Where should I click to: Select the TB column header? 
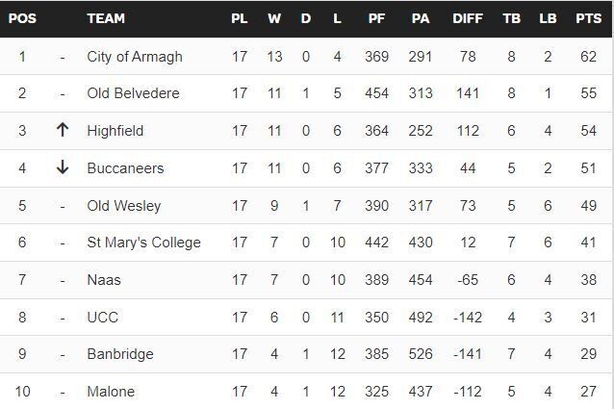click(x=511, y=18)
